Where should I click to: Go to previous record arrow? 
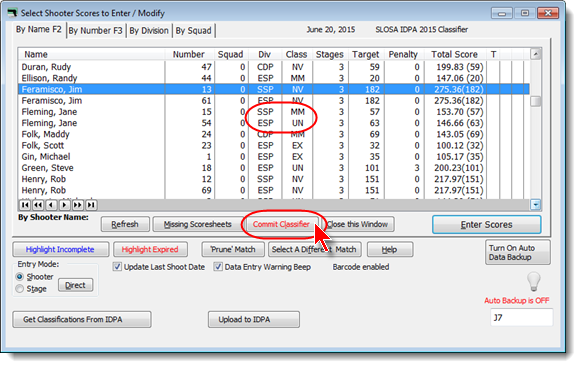click(x=52, y=205)
